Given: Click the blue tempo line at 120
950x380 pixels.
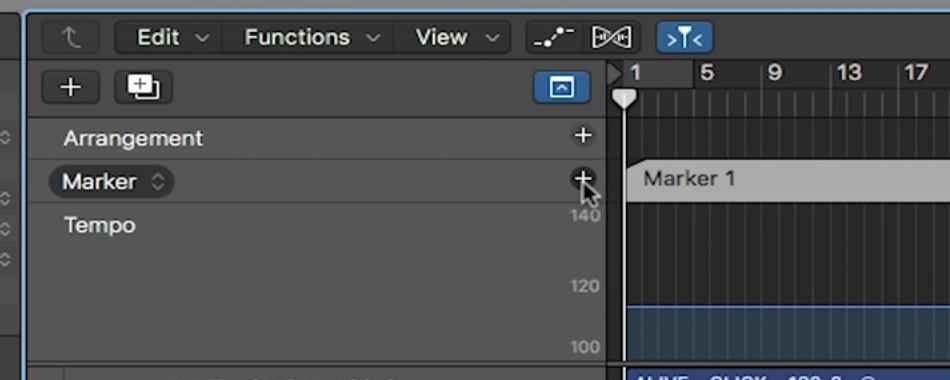Looking at the screenshot, I should [788, 307].
